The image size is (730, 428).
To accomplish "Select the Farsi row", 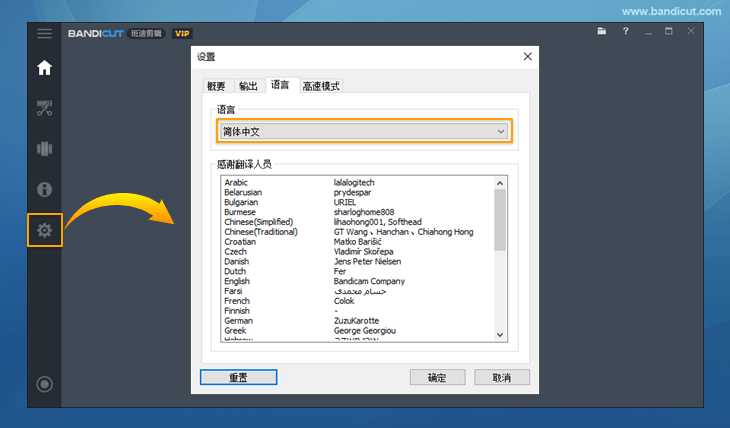I will click(x=358, y=291).
